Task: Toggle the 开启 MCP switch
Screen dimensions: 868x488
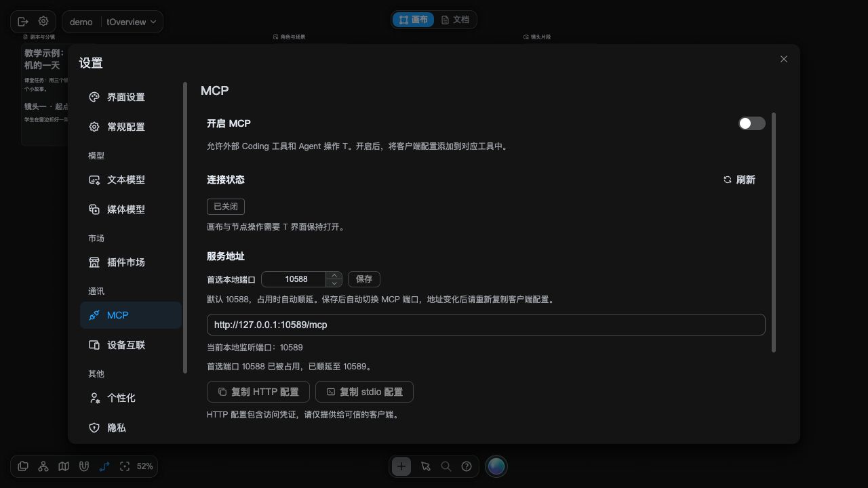Action: point(751,123)
